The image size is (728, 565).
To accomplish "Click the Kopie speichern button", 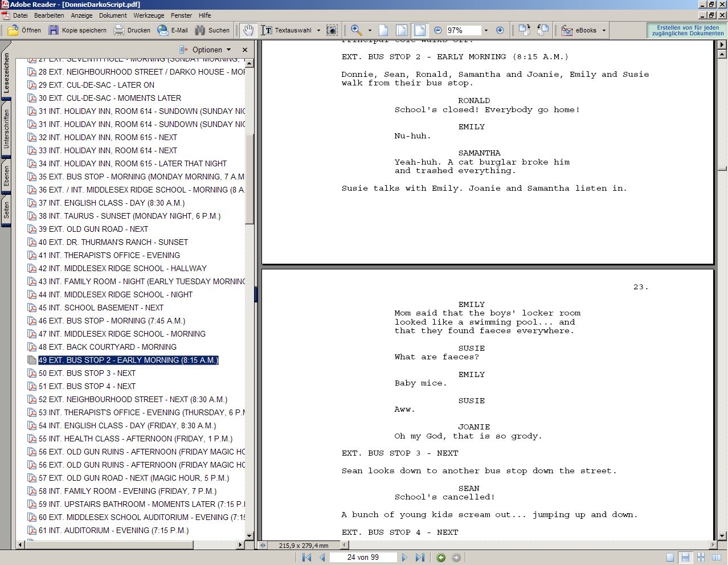I will [x=77, y=30].
